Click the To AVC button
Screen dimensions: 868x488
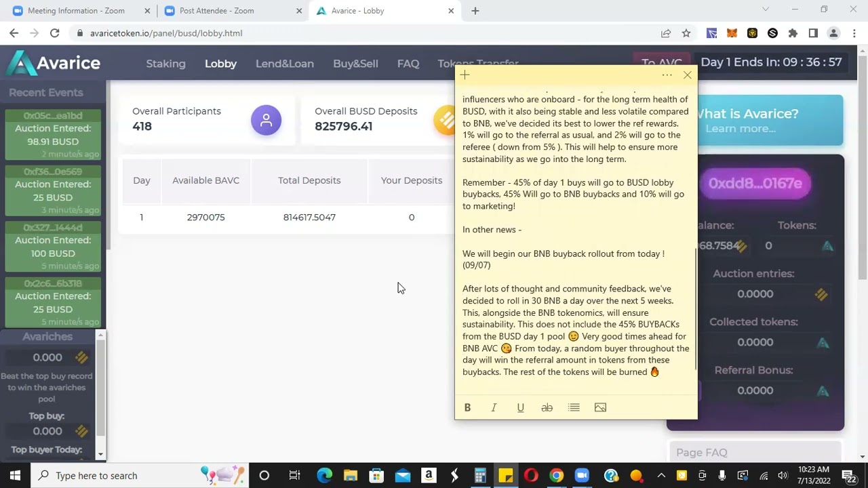coord(662,63)
